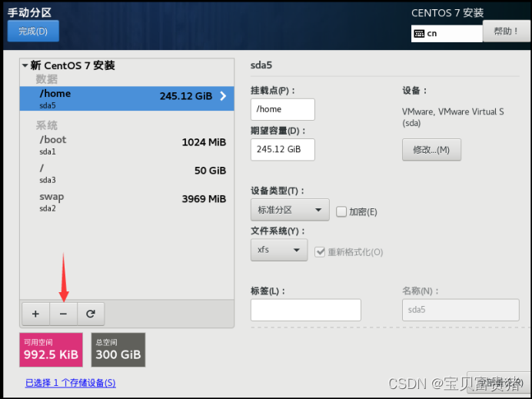Enable the 加密(E) checkbox
The width and height of the screenshot is (532, 399).
pos(341,211)
